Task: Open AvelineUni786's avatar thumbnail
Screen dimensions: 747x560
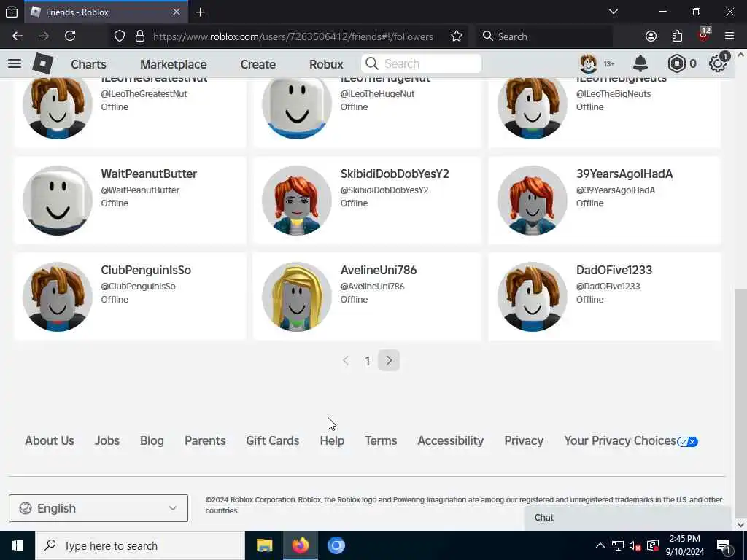Action: [x=297, y=297]
